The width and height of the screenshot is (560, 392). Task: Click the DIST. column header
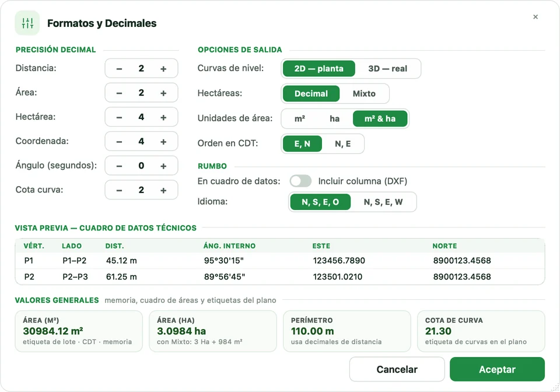pos(115,246)
